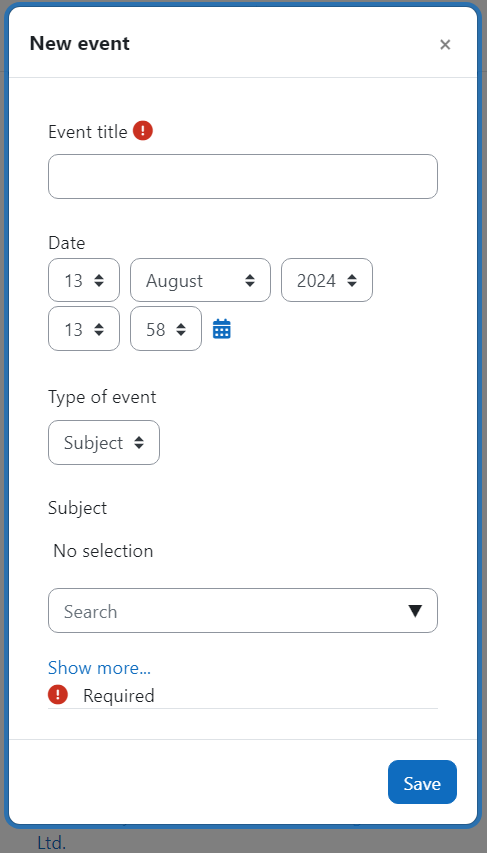Close the New event dialog
The height and width of the screenshot is (853, 487).
tap(445, 45)
